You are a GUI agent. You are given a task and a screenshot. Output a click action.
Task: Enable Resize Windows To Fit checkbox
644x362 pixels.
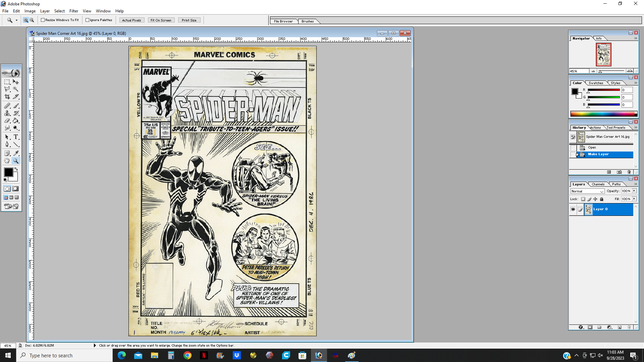point(43,20)
